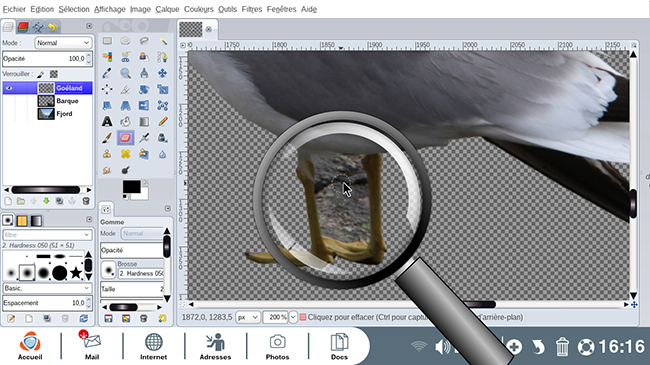This screenshot has height=365, width=650.
Task: Open the zoom 200 % dropdown
Action: 293,317
